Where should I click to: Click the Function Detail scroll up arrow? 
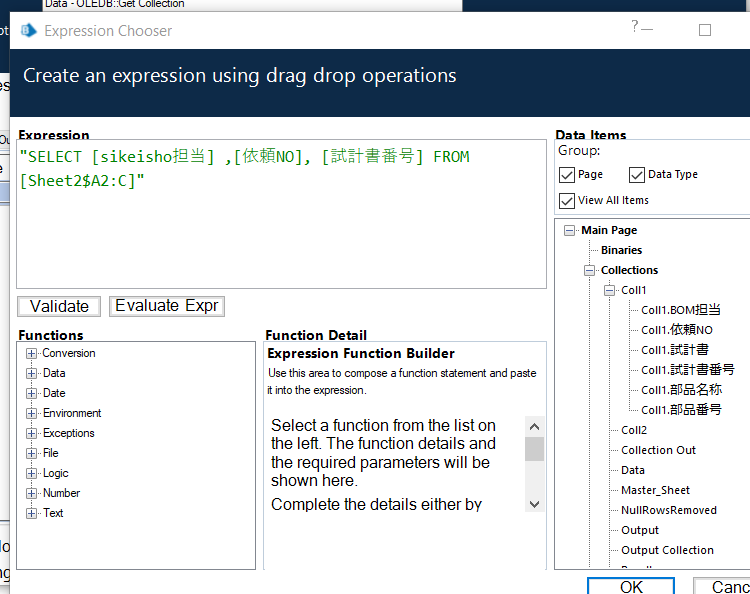click(535, 426)
